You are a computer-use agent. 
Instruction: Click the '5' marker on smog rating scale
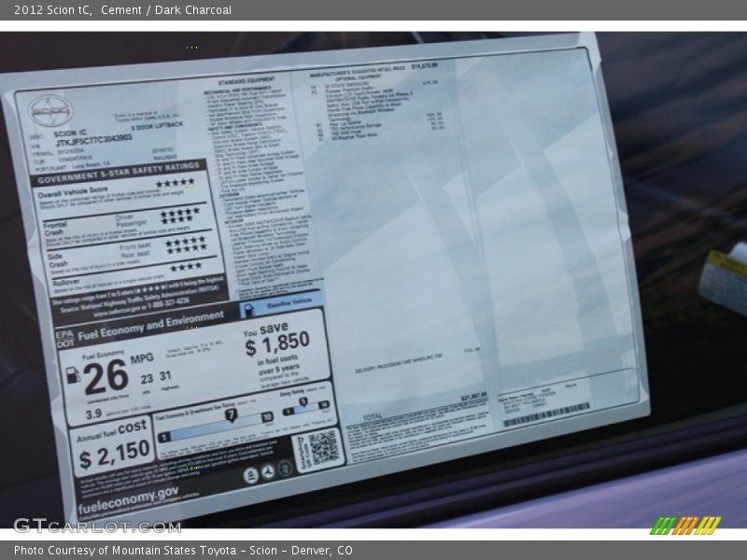coord(303,402)
